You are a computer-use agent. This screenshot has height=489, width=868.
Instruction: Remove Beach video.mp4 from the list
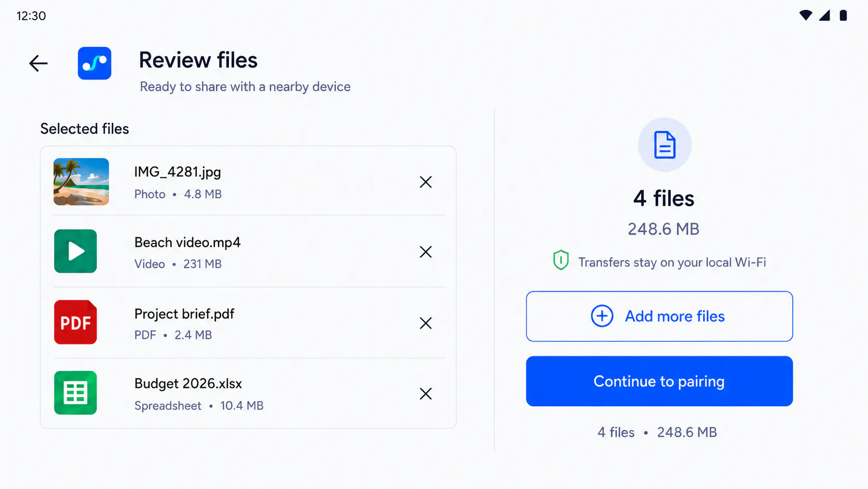coord(426,252)
